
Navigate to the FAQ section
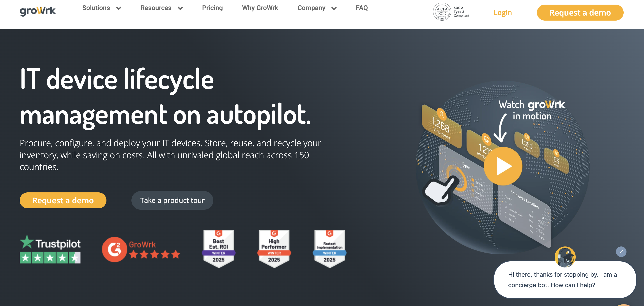[x=362, y=8]
